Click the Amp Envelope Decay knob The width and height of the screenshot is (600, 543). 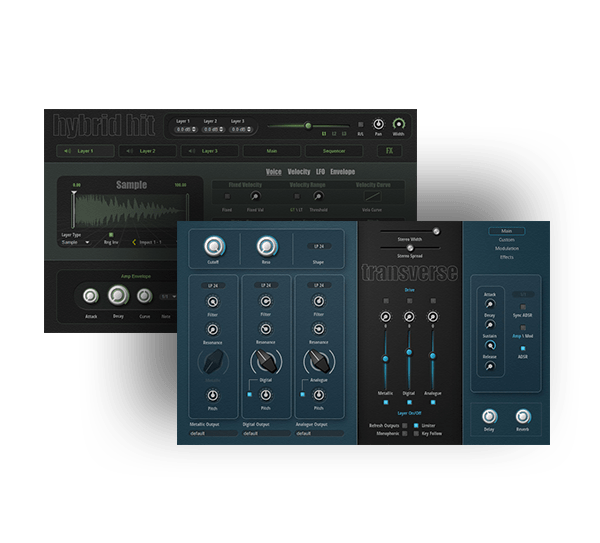click(x=118, y=295)
